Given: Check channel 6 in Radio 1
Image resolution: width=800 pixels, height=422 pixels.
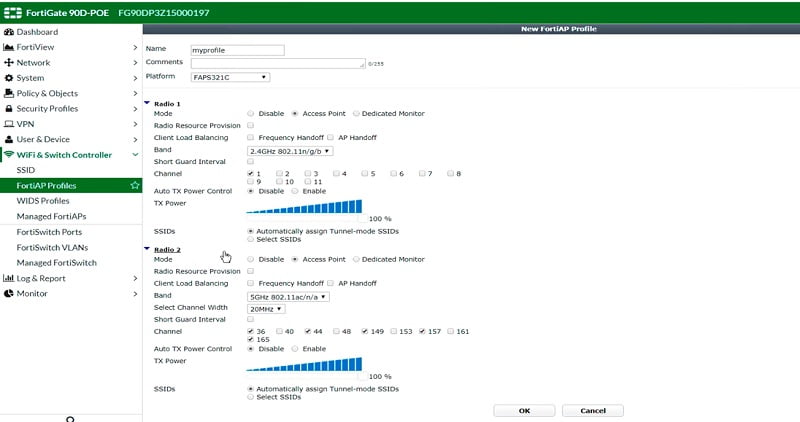Looking at the screenshot, I should click(x=393, y=173).
